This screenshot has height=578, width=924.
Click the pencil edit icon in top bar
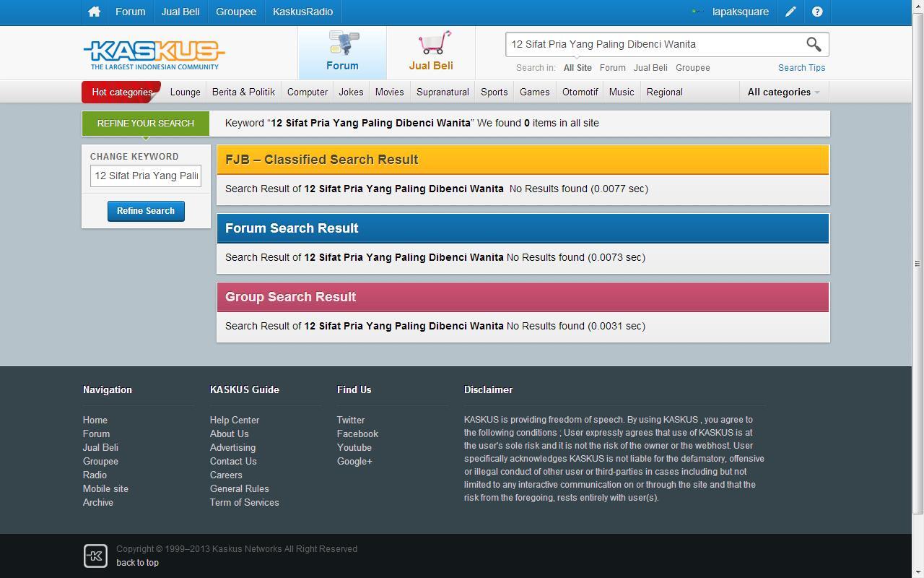click(790, 12)
